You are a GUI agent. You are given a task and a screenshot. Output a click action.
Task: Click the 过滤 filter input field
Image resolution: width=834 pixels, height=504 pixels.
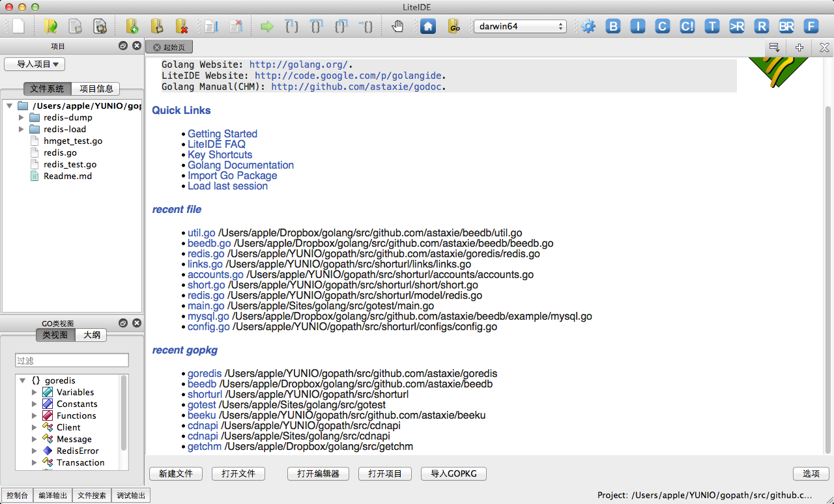72,361
